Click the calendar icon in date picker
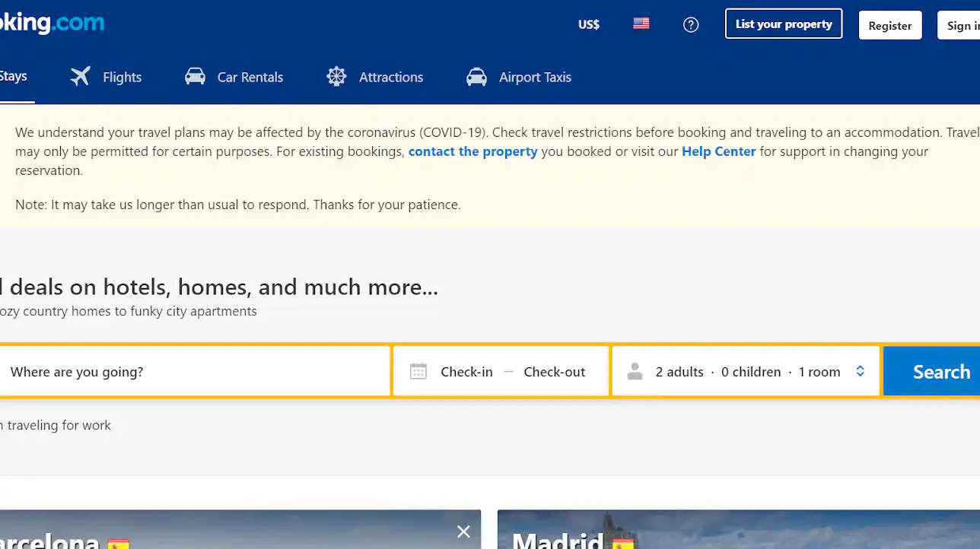 [418, 372]
